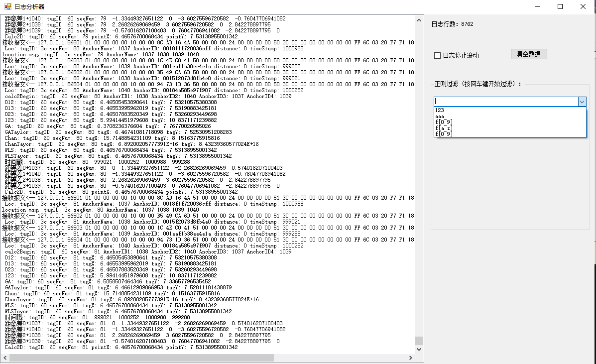Click the vertical scrollbar thumb near the bottom
This screenshot has height=364, width=596.
(419, 341)
